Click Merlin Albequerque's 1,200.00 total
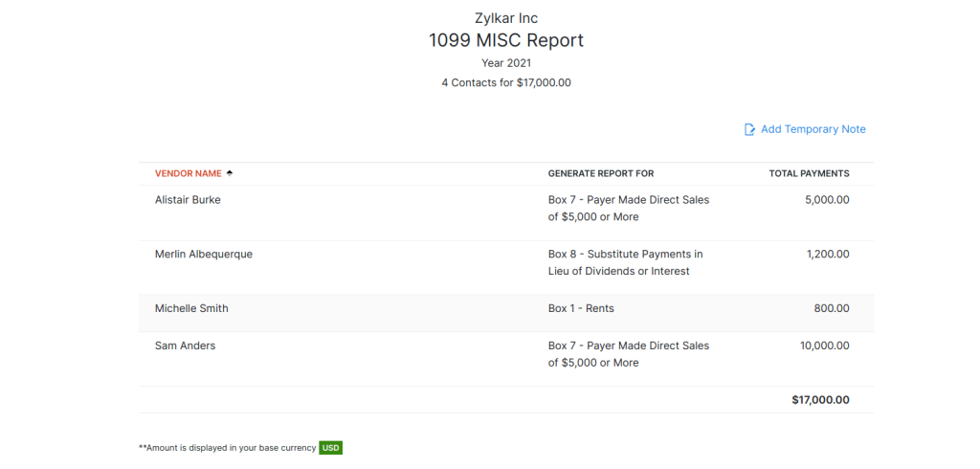The height and width of the screenshot is (469, 980). click(829, 255)
